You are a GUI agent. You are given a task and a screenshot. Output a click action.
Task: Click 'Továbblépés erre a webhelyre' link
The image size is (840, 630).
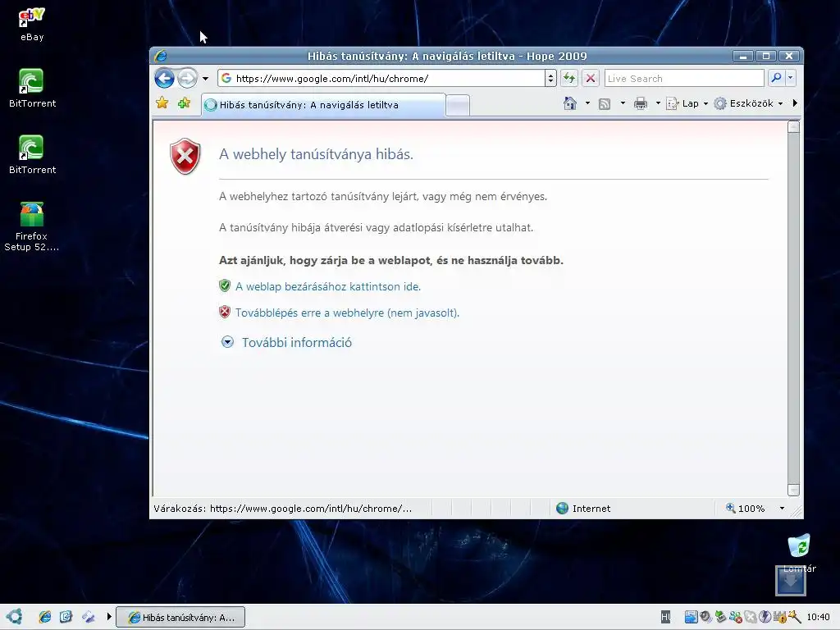point(347,313)
